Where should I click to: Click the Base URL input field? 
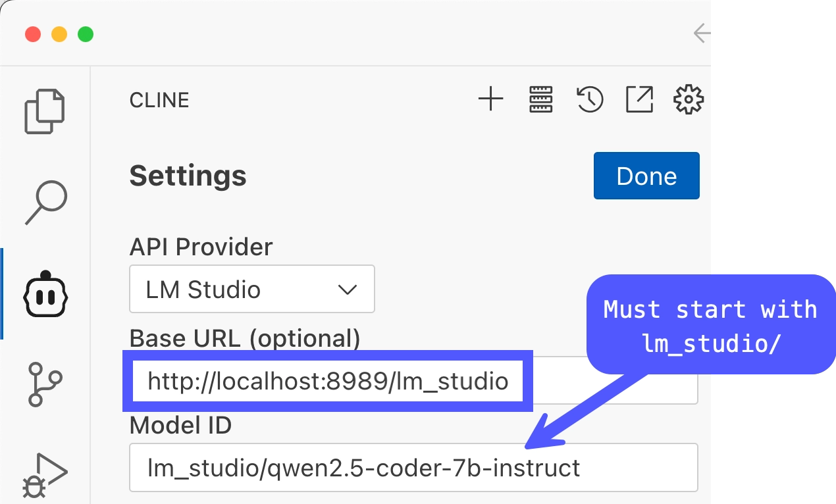coord(413,381)
